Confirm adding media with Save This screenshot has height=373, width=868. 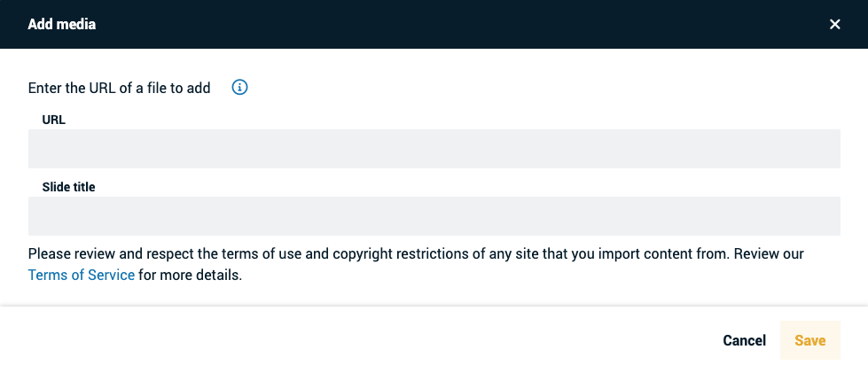point(809,340)
